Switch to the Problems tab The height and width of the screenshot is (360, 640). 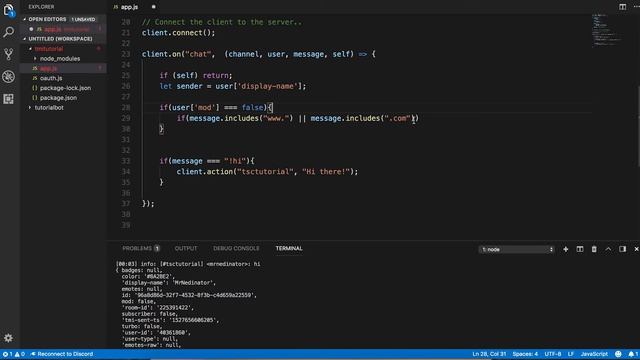pyautogui.click(x=141, y=249)
